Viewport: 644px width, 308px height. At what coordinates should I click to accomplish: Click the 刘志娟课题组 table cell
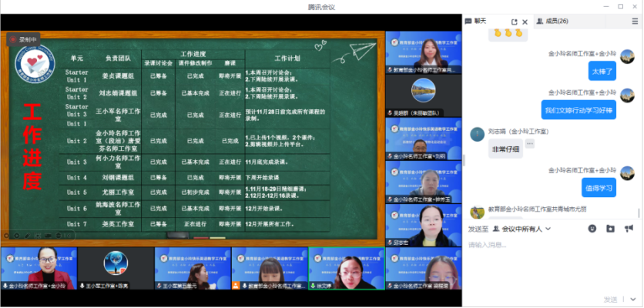click(x=118, y=93)
